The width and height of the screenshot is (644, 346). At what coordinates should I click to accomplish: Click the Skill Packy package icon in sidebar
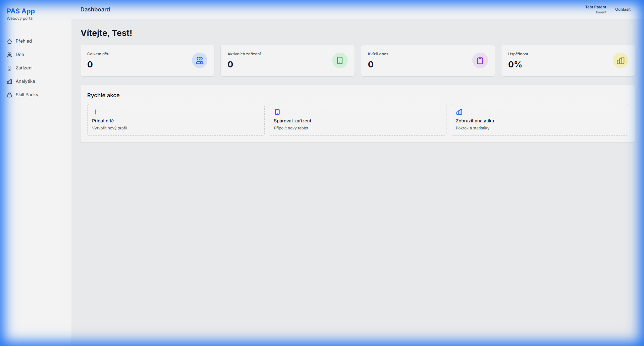tap(9, 95)
